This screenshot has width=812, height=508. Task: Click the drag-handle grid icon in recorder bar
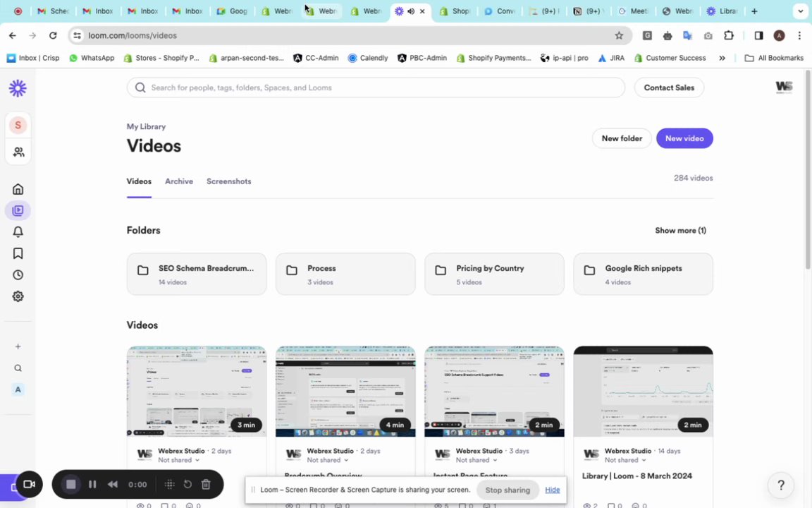[x=169, y=484]
